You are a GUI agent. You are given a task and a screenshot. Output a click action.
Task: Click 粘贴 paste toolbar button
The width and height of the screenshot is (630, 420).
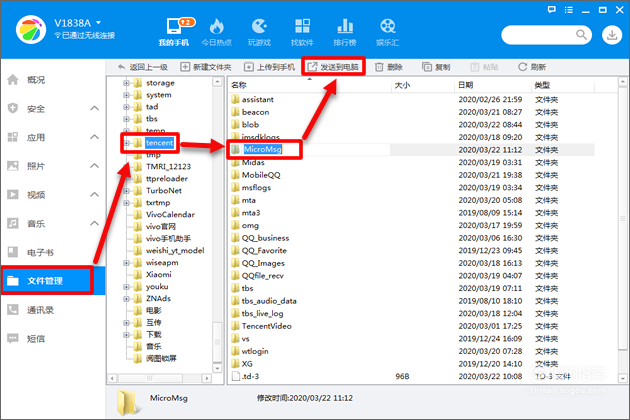(x=484, y=67)
